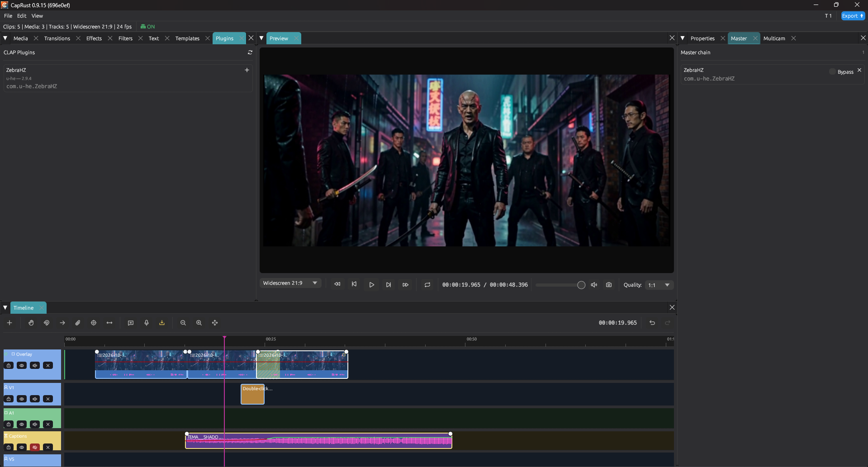Zoom out the timeline
The height and width of the screenshot is (467, 868).
(x=183, y=323)
